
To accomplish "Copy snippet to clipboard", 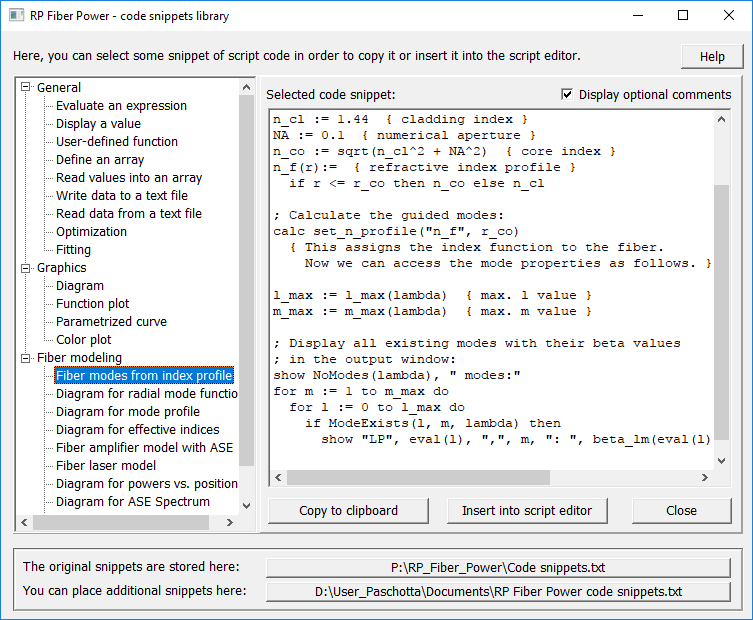I will (348, 511).
